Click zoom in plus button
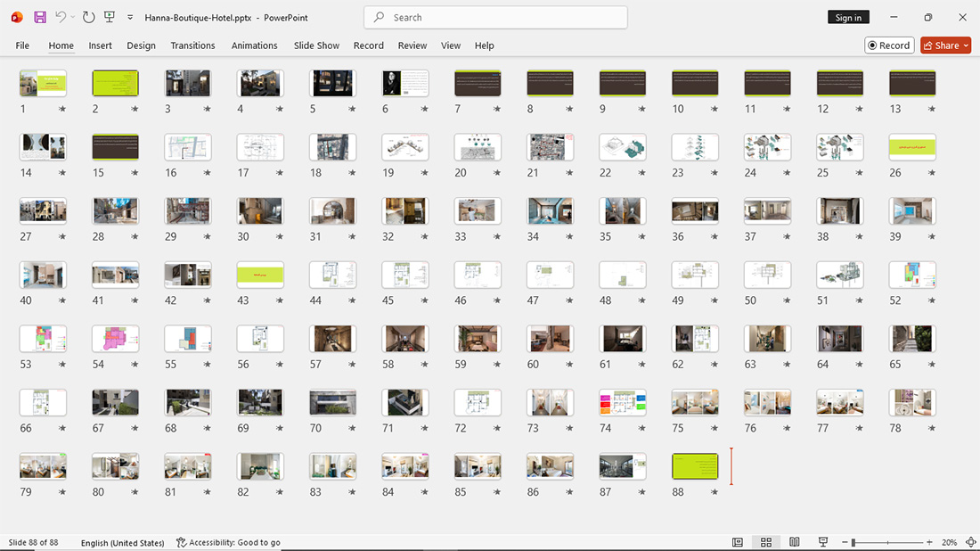 point(929,542)
